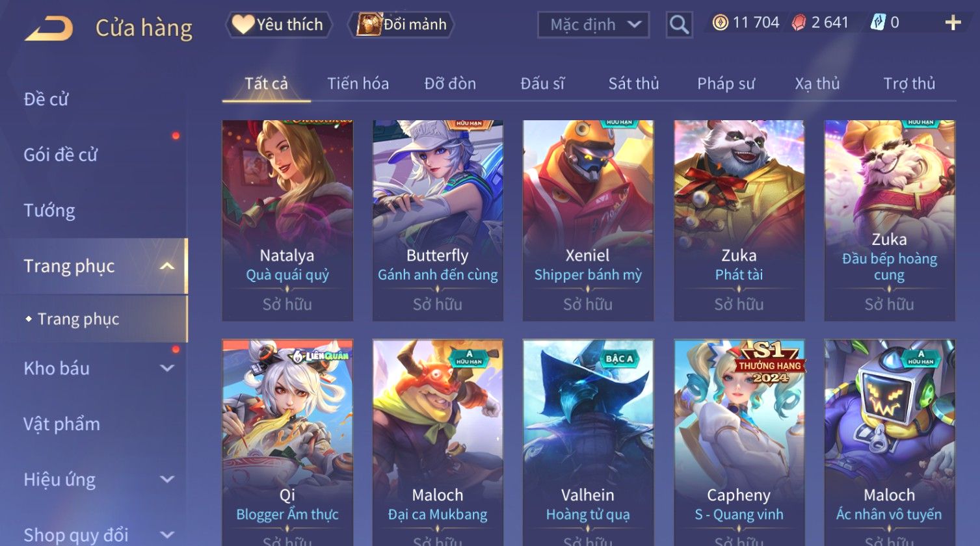Tap the golden back arrow icon
The height and width of the screenshot is (546, 980).
(48, 29)
